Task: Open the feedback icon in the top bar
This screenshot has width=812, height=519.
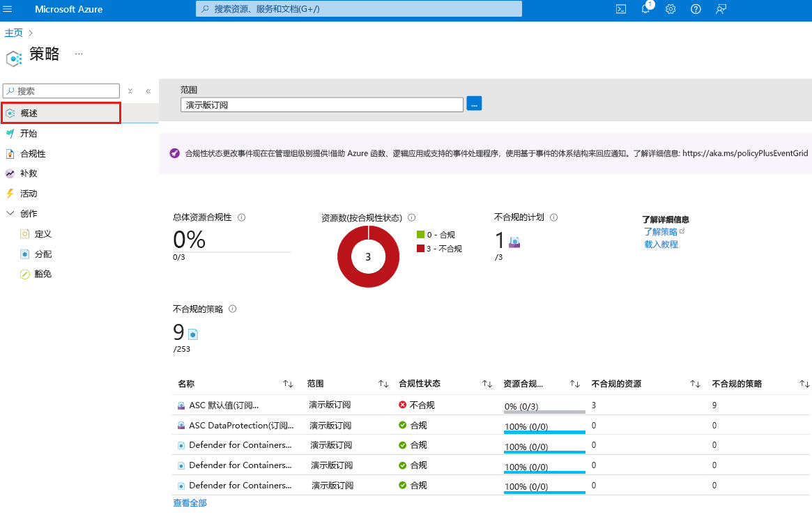Action: [721, 9]
